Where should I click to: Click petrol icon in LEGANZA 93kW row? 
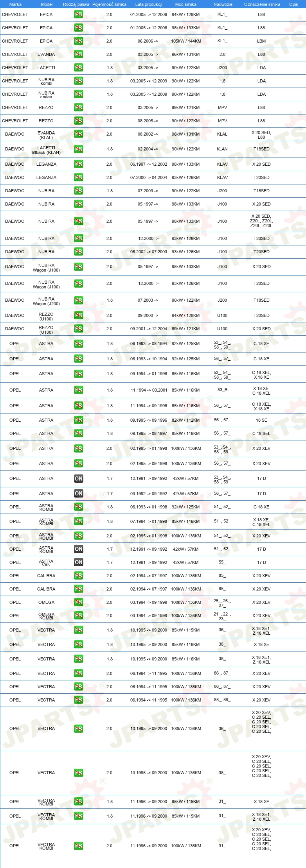coord(78,177)
